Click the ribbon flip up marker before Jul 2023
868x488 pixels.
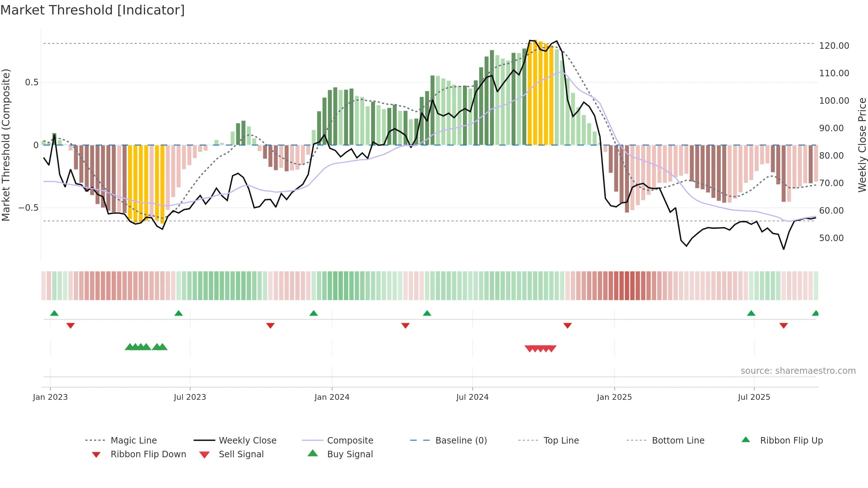click(179, 313)
